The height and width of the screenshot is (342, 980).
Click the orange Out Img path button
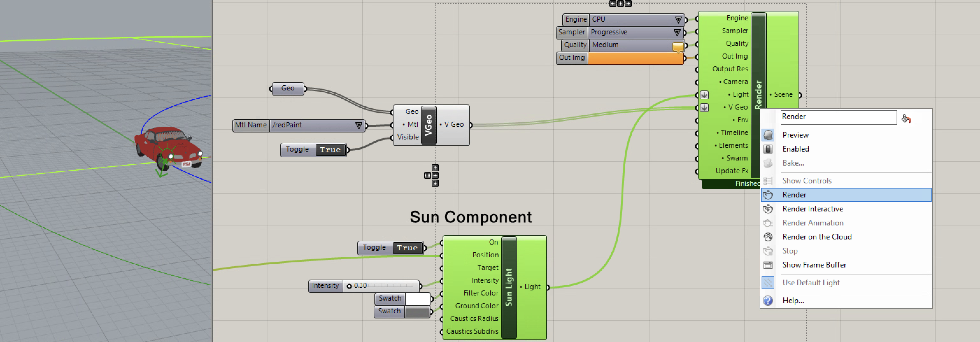635,58
